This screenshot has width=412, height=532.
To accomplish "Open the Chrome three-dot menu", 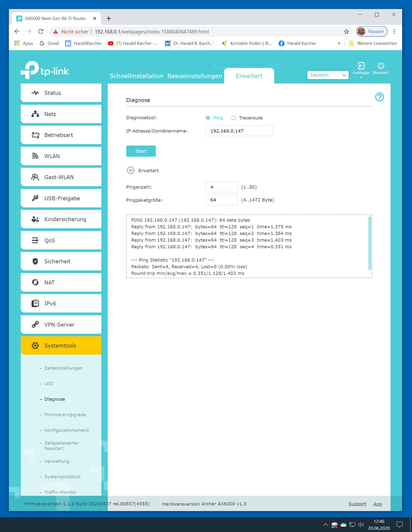I will (394, 32).
